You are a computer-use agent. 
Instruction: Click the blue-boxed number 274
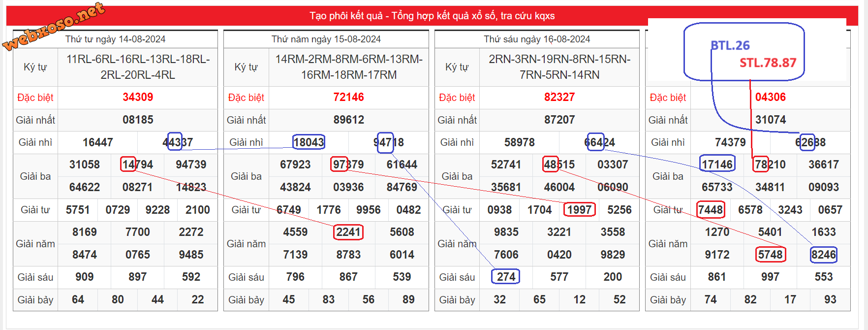click(x=506, y=277)
